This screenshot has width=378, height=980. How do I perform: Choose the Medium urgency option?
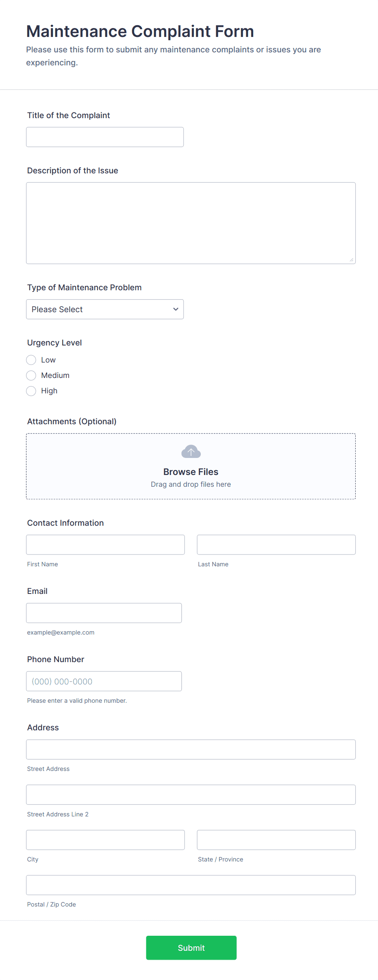point(31,375)
